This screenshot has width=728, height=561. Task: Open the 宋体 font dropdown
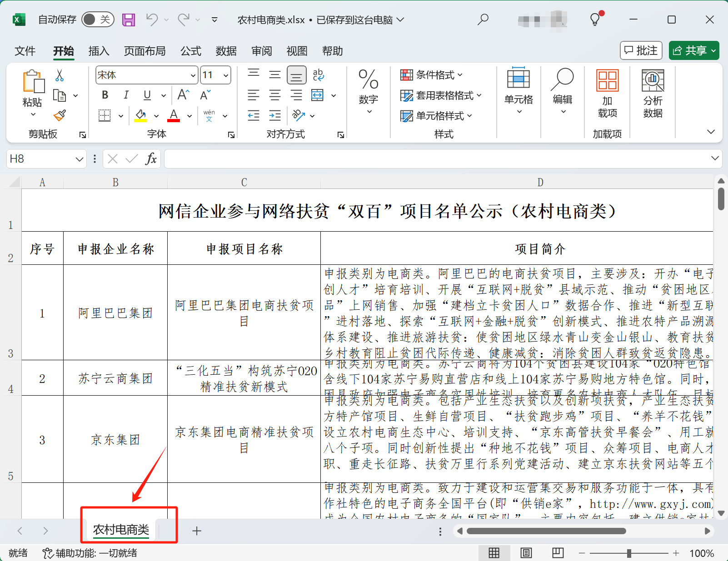pos(193,75)
